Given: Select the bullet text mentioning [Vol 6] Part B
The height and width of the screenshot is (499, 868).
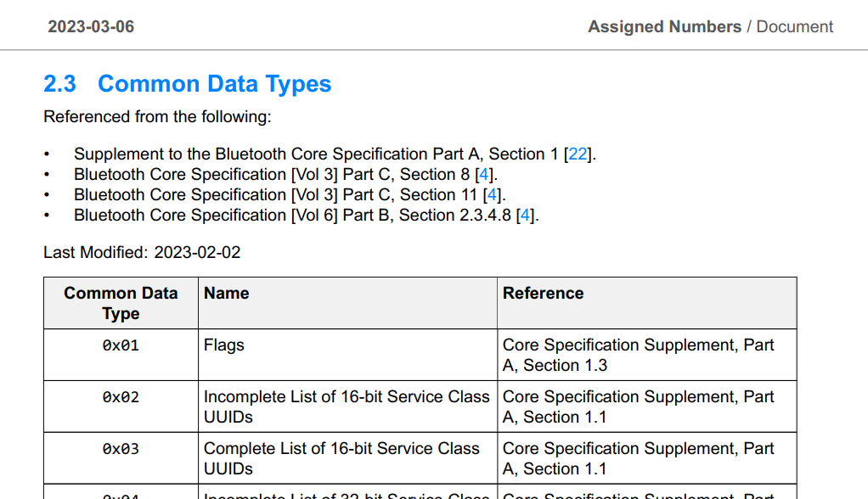Looking at the screenshot, I should pos(306,216).
